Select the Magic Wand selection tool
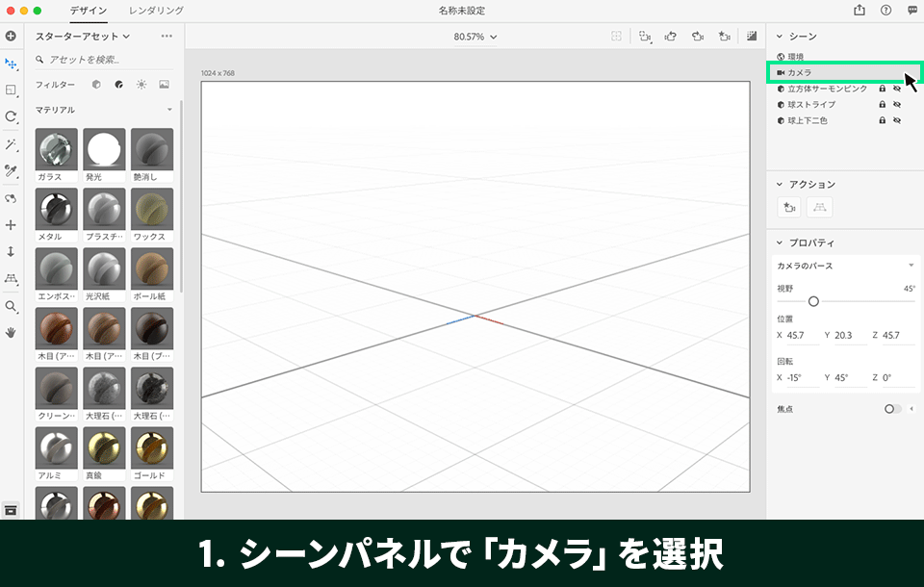 tap(11, 145)
